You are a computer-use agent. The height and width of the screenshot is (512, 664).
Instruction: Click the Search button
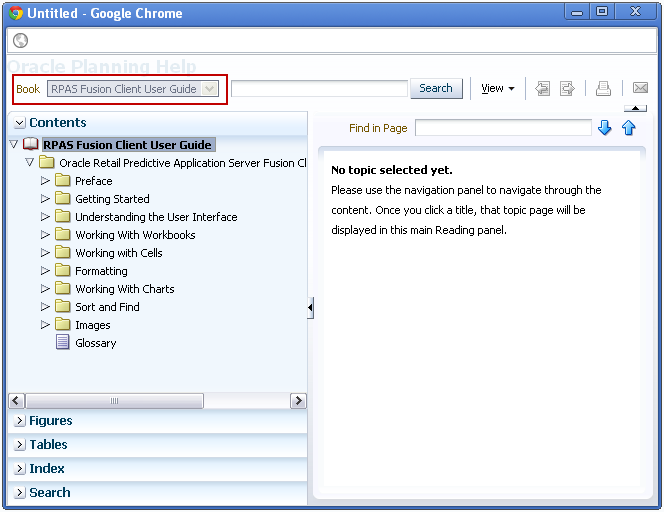436,89
